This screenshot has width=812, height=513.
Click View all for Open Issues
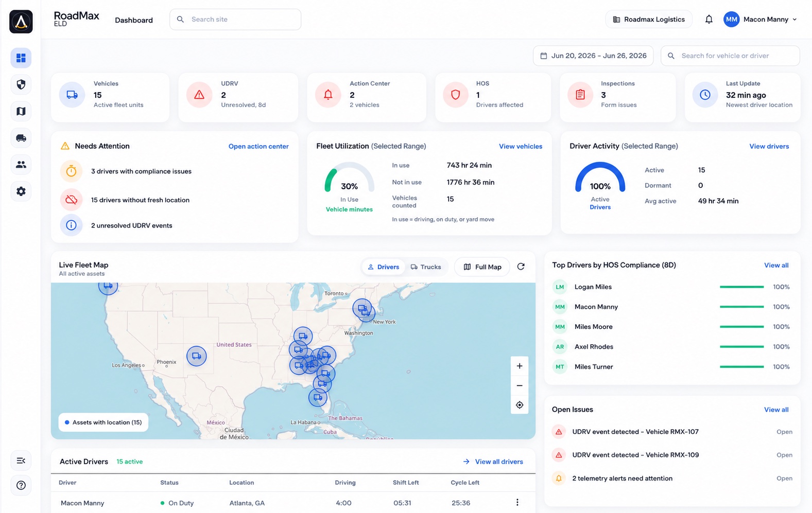click(776, 410)
